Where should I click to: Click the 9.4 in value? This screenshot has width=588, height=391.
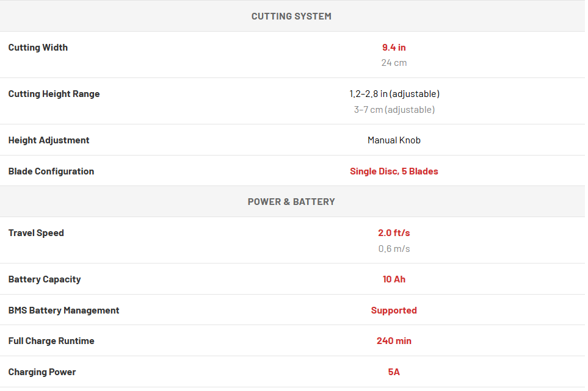(394, 48)
